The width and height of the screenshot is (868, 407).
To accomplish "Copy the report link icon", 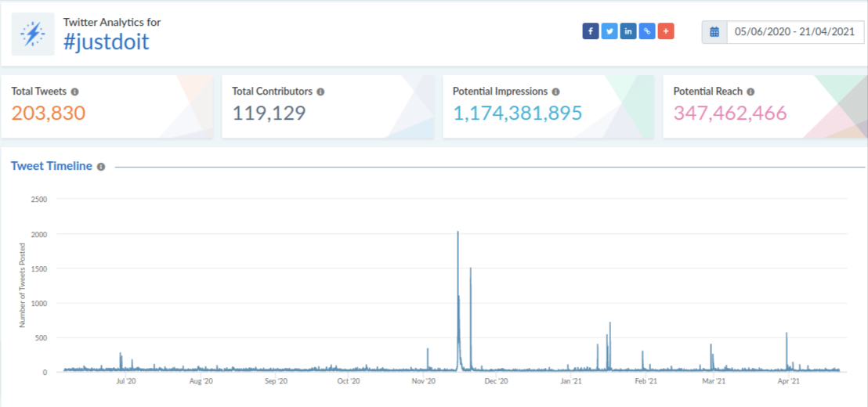I will pyautogui.click(x=647, y=31).
